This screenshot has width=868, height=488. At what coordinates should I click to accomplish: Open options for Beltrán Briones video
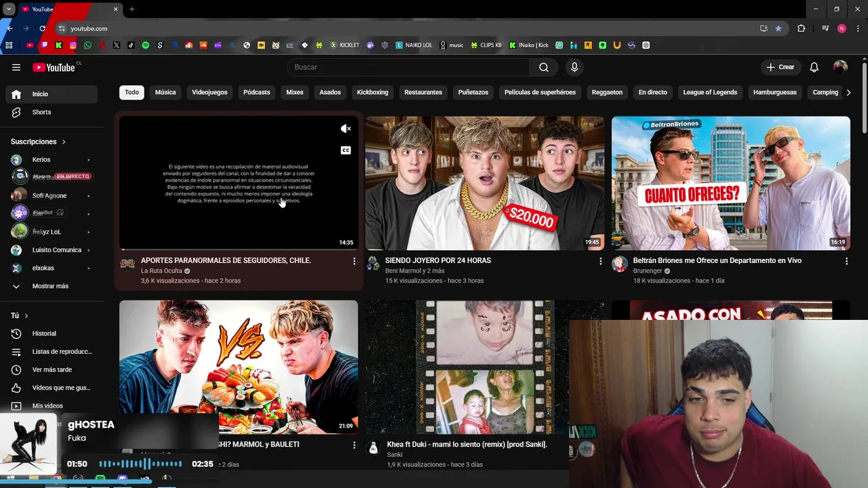click(x=846, y=261)
